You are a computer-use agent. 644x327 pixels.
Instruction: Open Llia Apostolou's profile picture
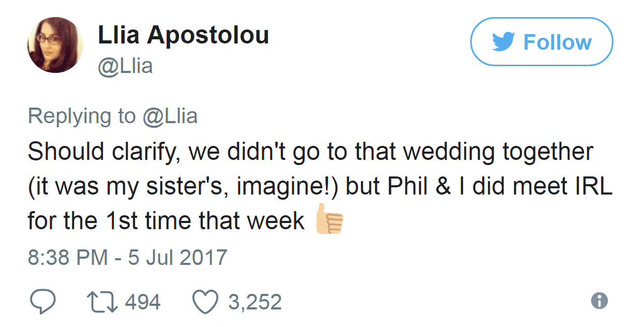(x=55, y=45)
